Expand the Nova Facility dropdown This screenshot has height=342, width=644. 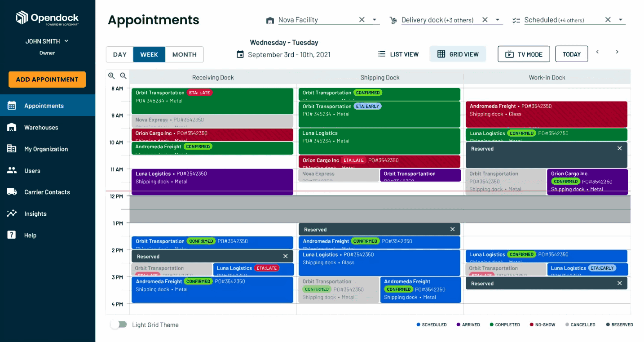(375, 20)
